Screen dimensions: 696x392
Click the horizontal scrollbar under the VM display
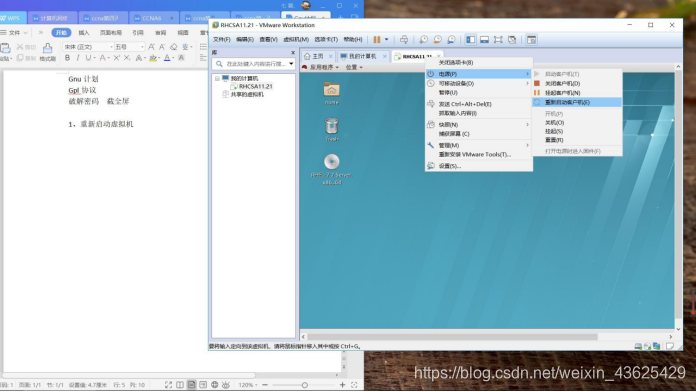452,337
